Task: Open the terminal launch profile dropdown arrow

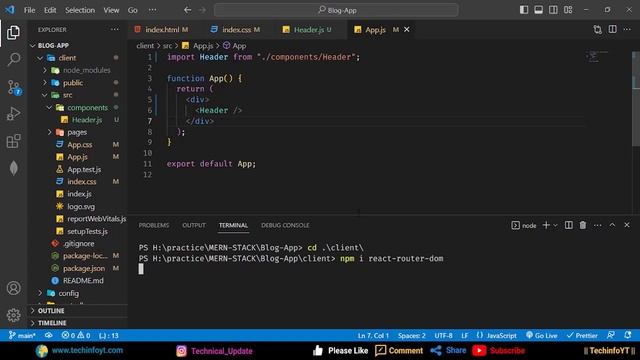Action: point(555,225)
